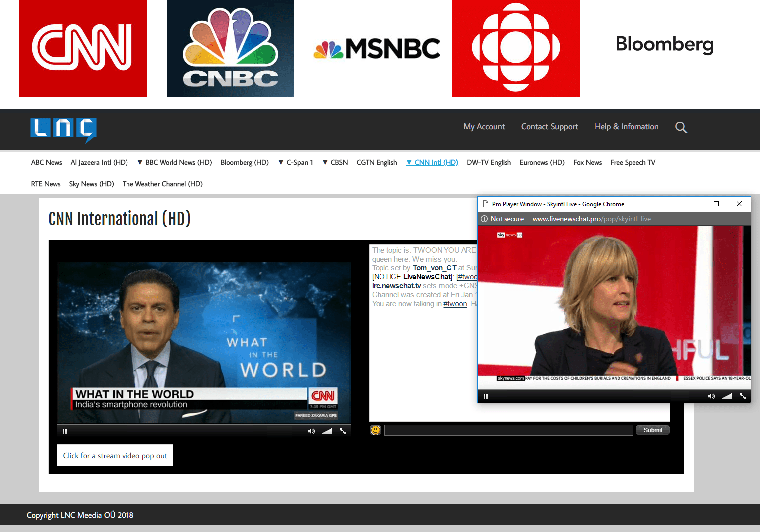The width and height of the screenshot is (760, 532).
Task: Pause the CNN video stream
Action: 65,431
